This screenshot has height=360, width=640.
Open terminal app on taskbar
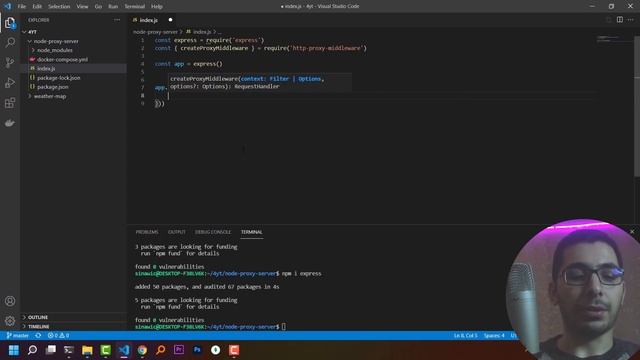point(69,350)
